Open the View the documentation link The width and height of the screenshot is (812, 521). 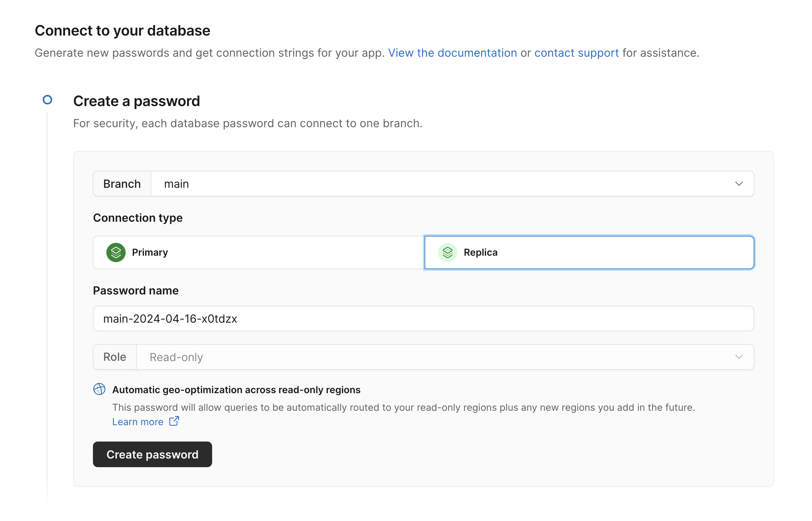coord(452,53)
